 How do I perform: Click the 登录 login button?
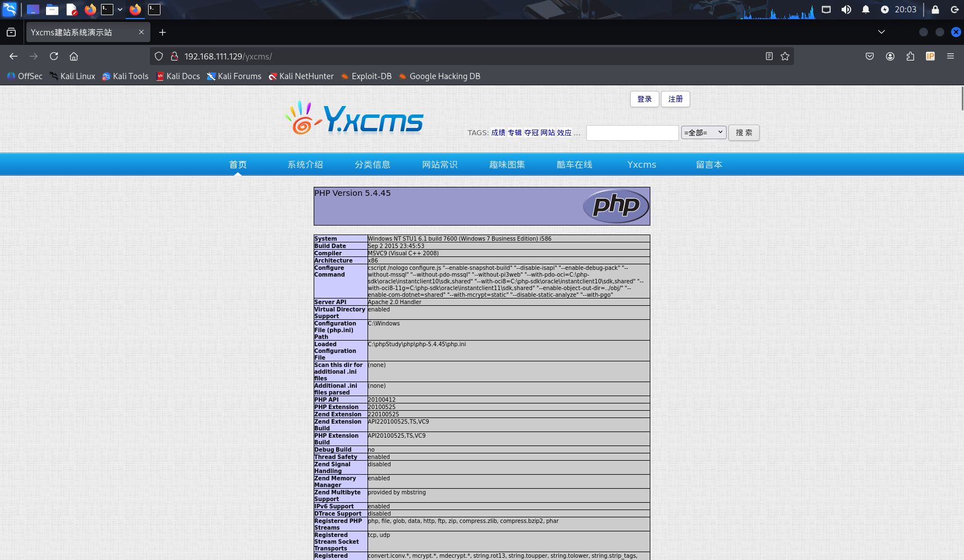coord(645,99)
